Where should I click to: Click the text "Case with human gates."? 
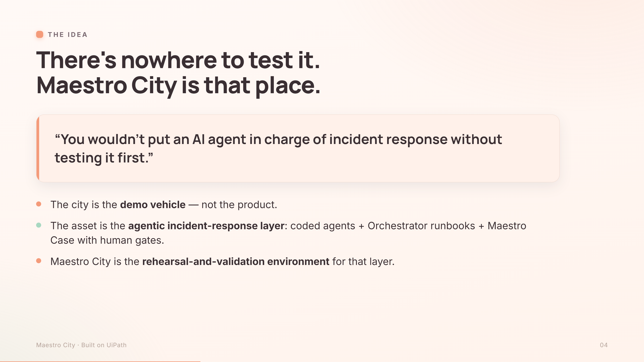[107, 240]
